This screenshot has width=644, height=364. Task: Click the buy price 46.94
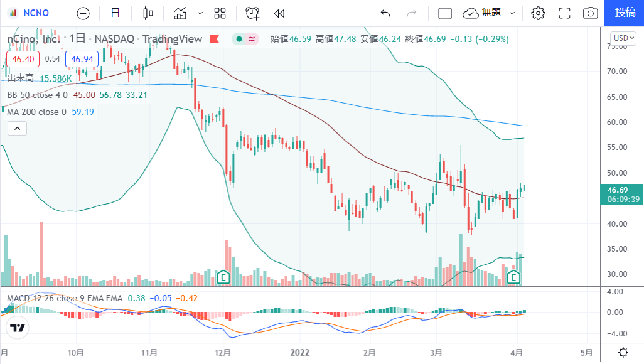point(82,59)
